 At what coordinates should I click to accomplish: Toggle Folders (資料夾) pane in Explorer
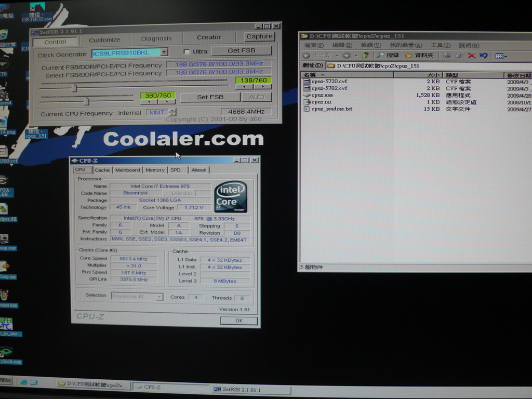(x=419, y=55)
